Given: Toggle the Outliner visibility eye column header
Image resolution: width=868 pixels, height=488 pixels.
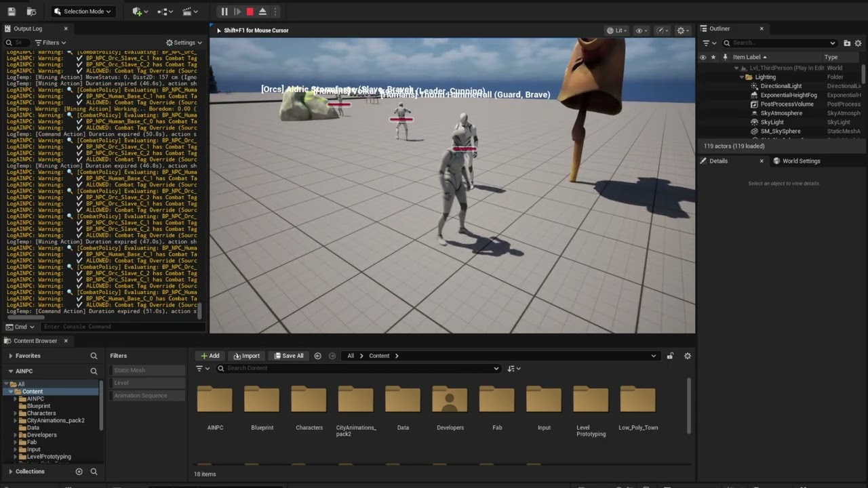Looking at the screenshot, I should tap(703, 58).
